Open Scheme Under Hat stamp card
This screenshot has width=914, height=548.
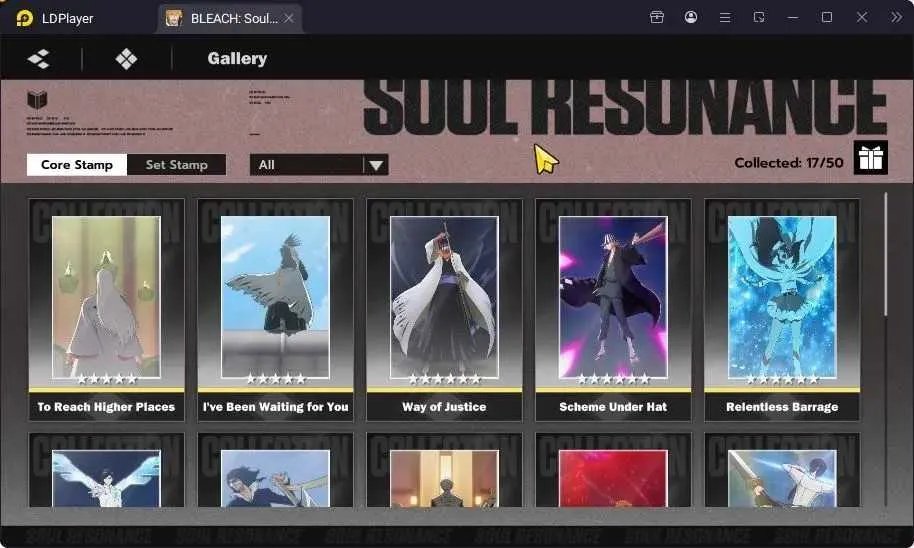pos(613,310)
